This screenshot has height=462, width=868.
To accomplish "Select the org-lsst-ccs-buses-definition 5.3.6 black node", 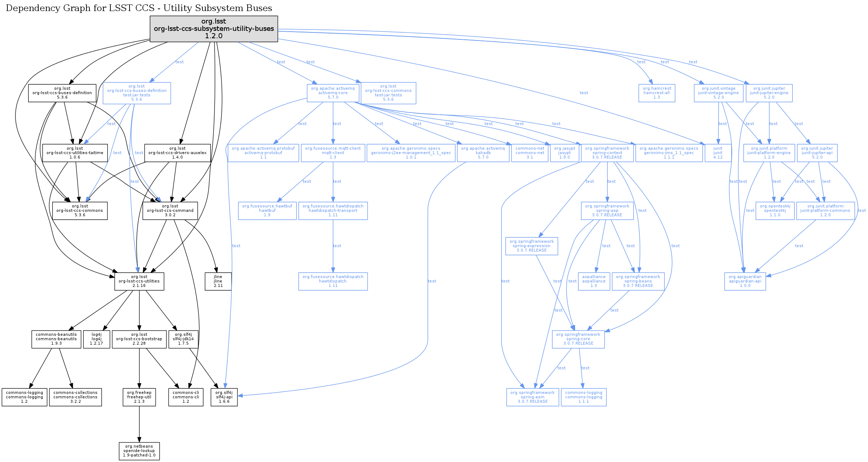I will pyautogui.click(x=62, y=93).
